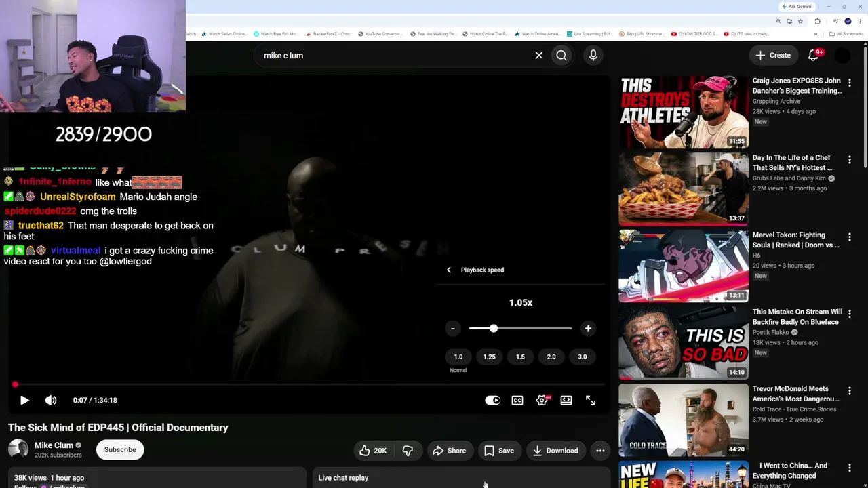Open the Live chat replay panel

tap(461, 478)
